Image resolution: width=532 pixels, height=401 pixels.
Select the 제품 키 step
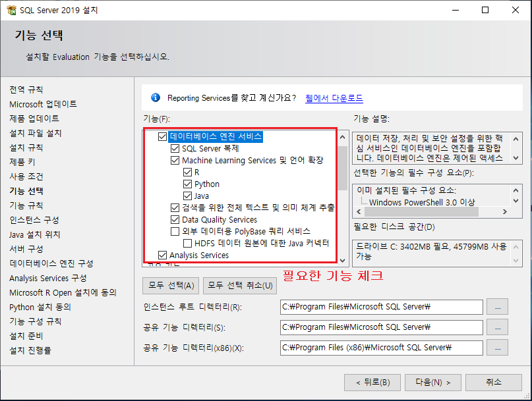coord(22,163)
